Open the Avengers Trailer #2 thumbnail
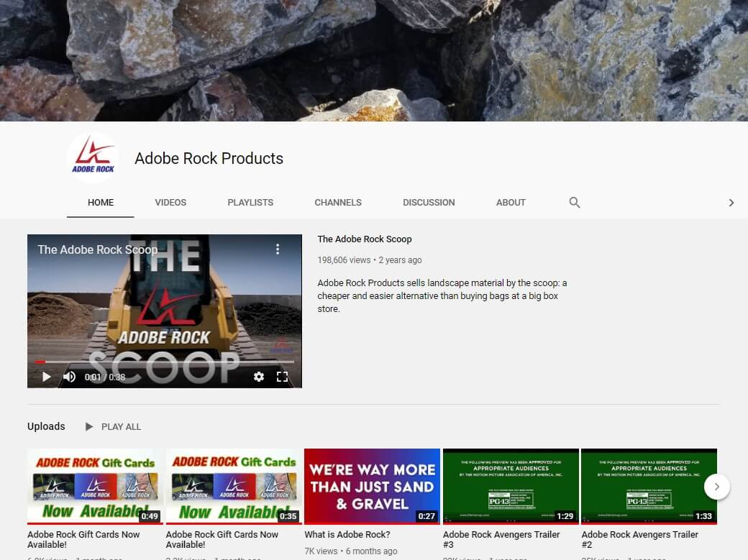 coord(649,486)
